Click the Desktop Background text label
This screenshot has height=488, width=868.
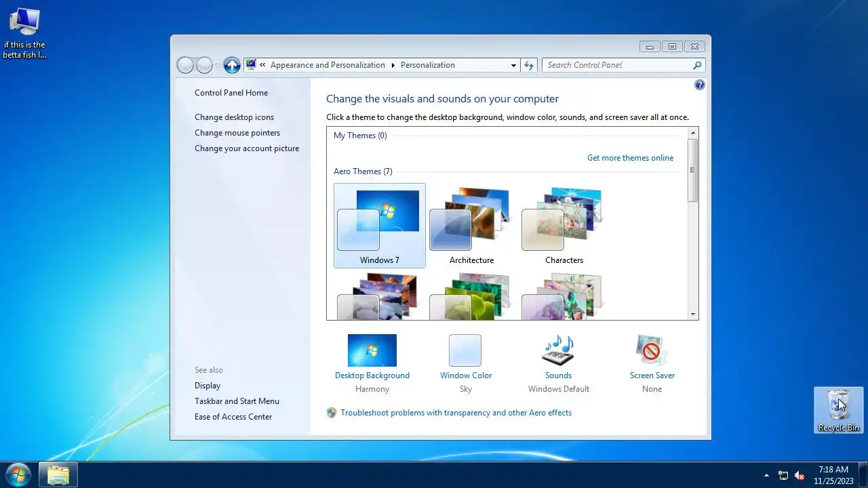[x=372, y=375]
